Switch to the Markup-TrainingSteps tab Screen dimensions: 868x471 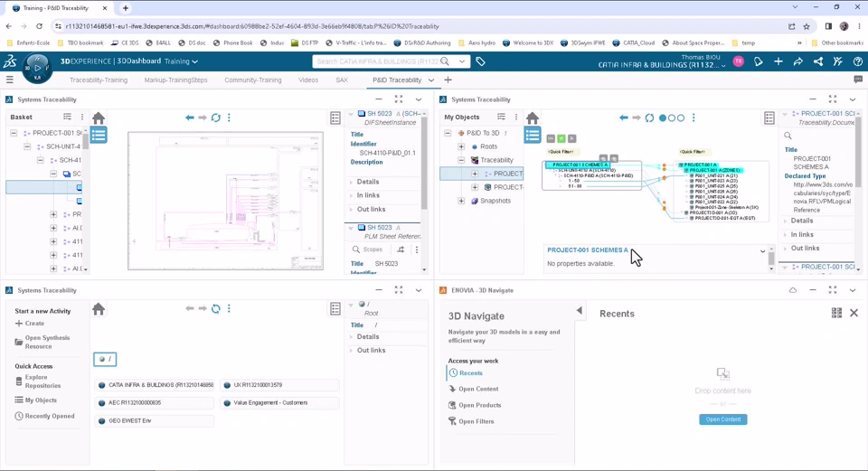(x=175, y=80)
